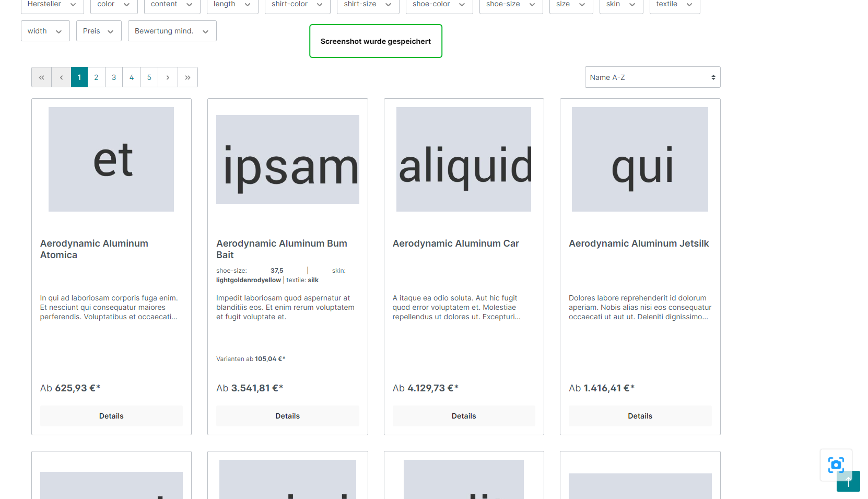Select page 1 in pagination
The height and width of the screenshot is (499, 868).
coord(79,77)
